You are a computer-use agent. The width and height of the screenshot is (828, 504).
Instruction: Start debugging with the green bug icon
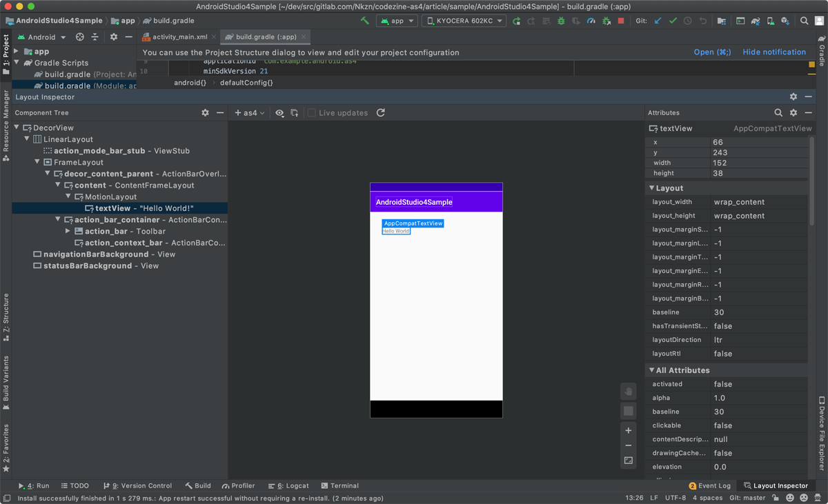(561, 21)
